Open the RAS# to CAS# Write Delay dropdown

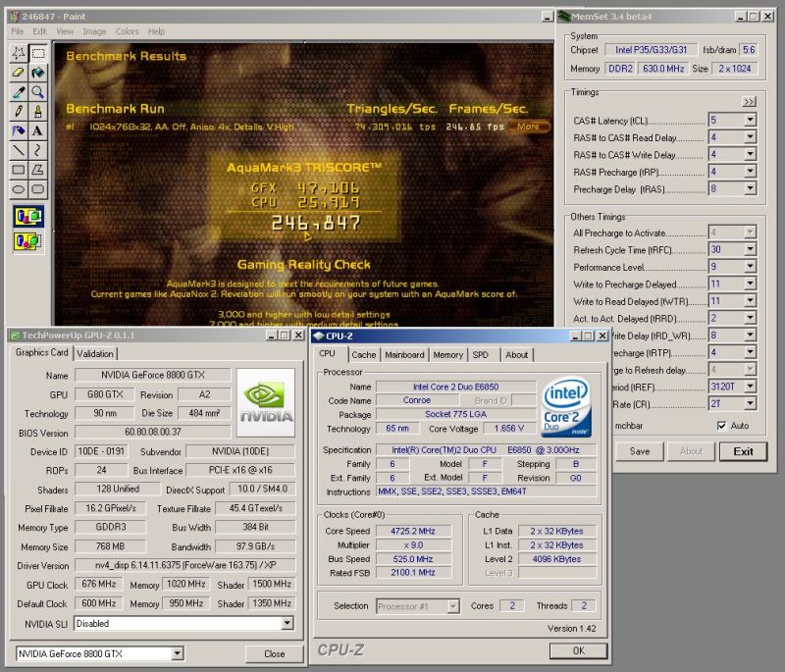(750, 154)
